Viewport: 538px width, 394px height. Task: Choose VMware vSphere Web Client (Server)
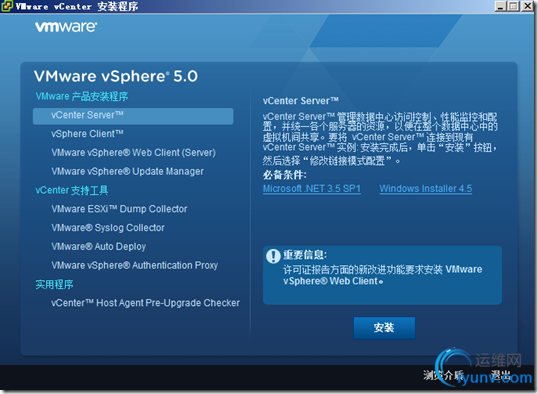coord(133,152)
